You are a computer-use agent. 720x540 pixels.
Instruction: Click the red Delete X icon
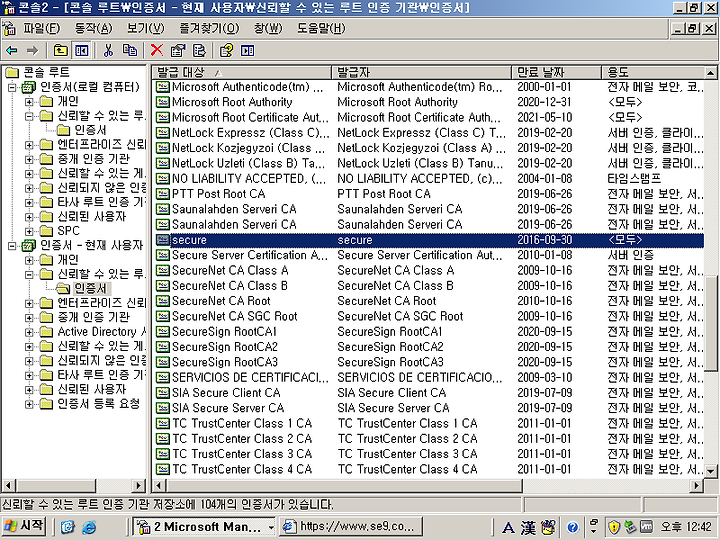[157, 51]
